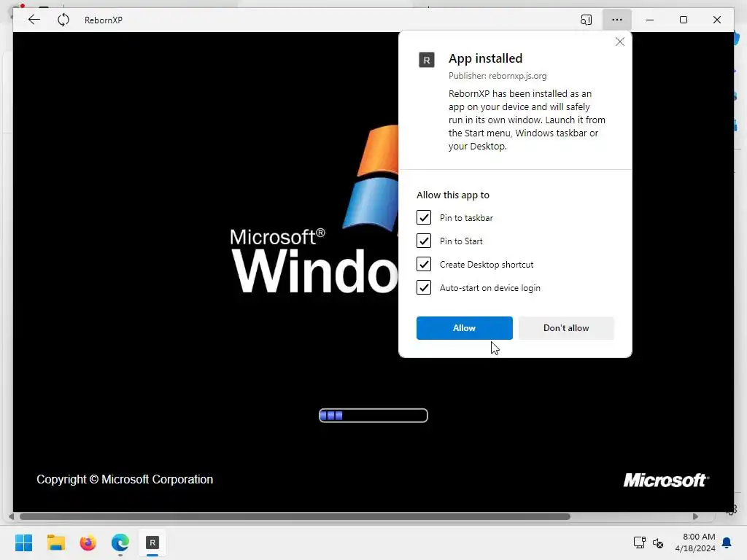Image resolution: width=747 pixels, height=560 pixels.
Task: Click the Allow button
Action: tap(465, 328)
